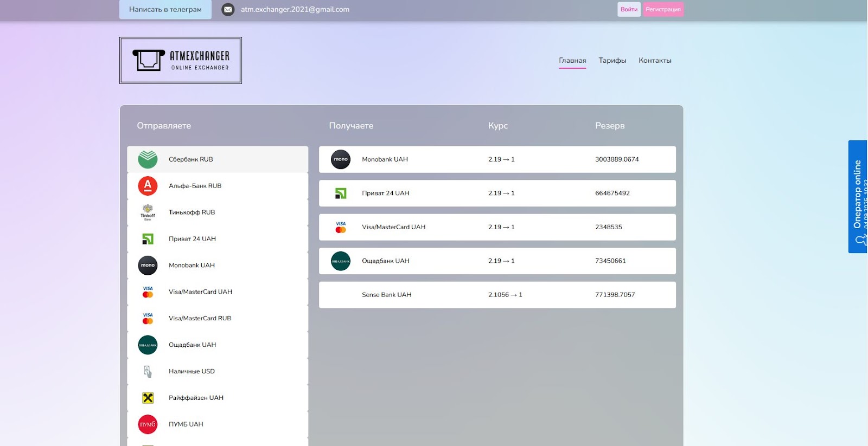Click the Tinkoff bank crest icon
Image resolution: width=868 pixels, height=446 pixels.
[148, 212]
